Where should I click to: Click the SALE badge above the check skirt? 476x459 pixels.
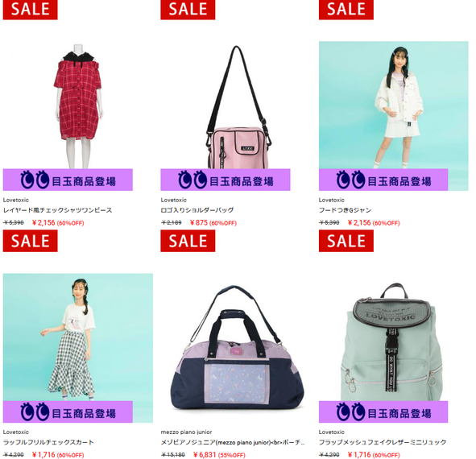[30, 241]
